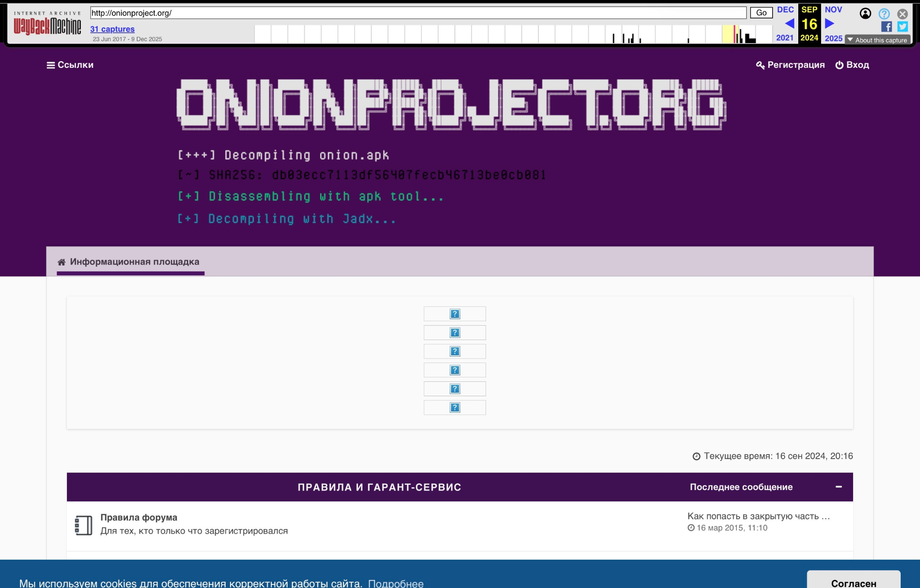920x588 pixels.
Task: Click the fourth broken banner image
Action: (x=455, y=370)
